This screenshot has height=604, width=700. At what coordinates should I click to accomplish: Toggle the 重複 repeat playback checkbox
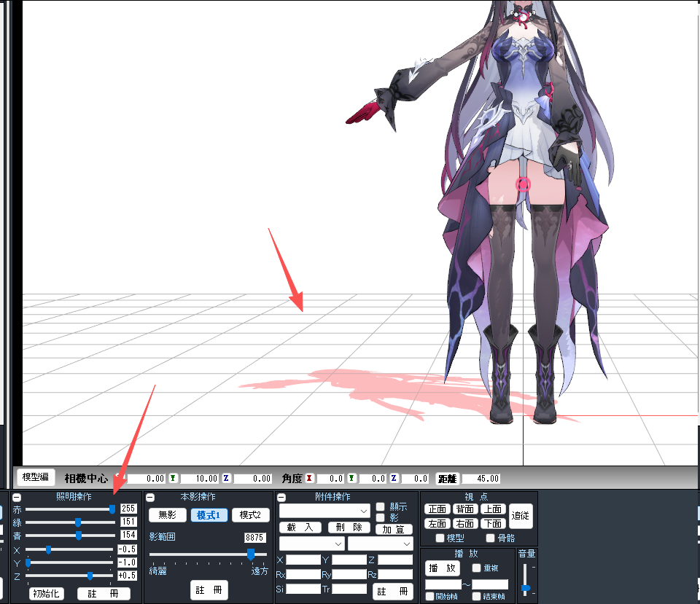coord(476,568)
